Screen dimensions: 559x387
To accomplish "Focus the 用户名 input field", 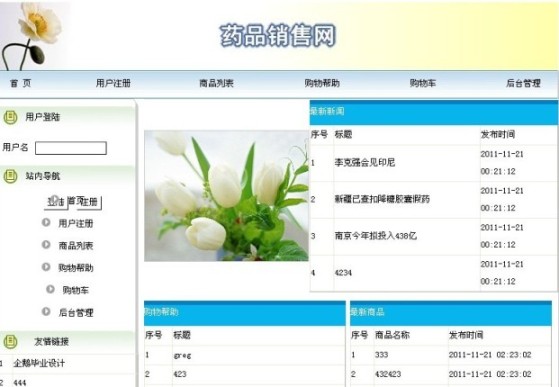I will point(71,148).
